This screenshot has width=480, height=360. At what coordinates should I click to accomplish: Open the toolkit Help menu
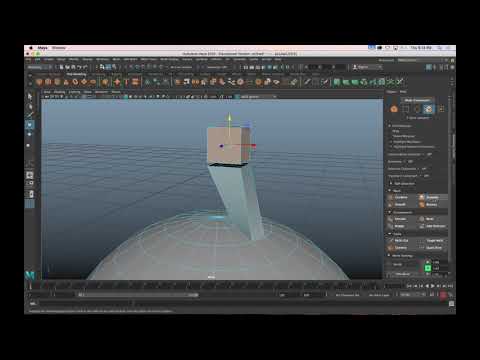point(403,92)
